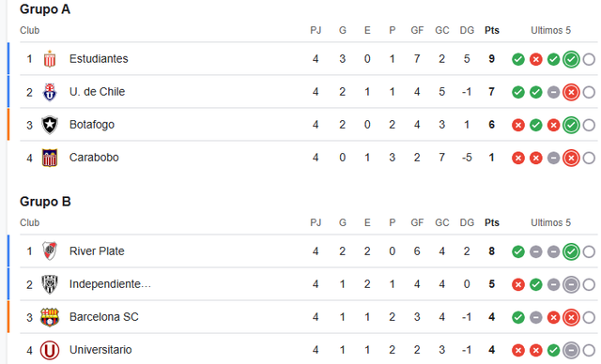Click the Independiente del Valle crest
601x364 pixels.
pos(50,284)
